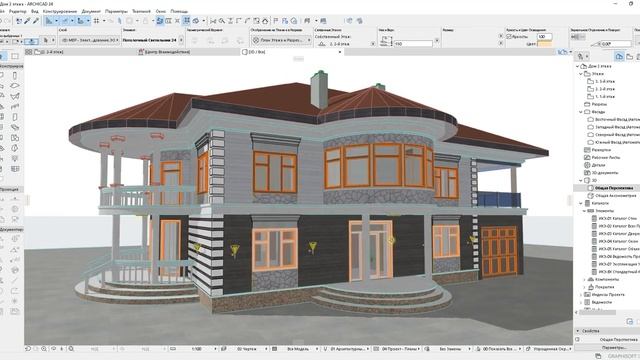The height and width of the screenshot is (360, 640).
Task: Collapse the Каталоги tree node
Action: click(581, 203)
